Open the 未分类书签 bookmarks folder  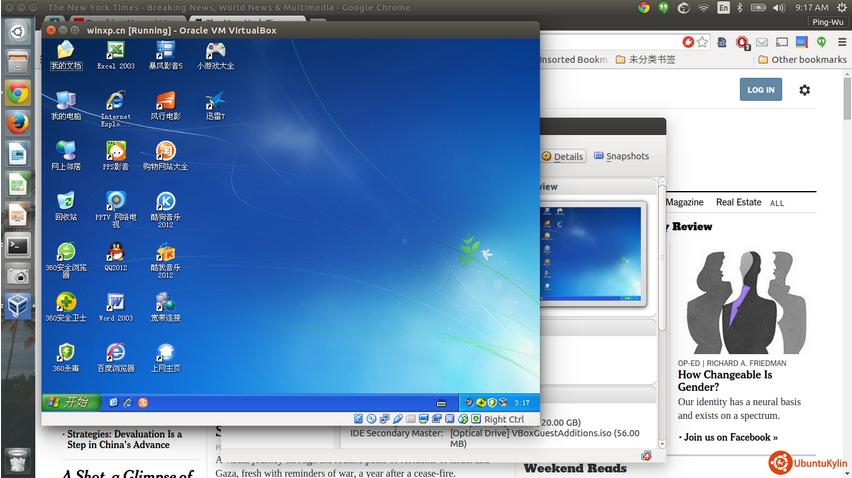644,60
